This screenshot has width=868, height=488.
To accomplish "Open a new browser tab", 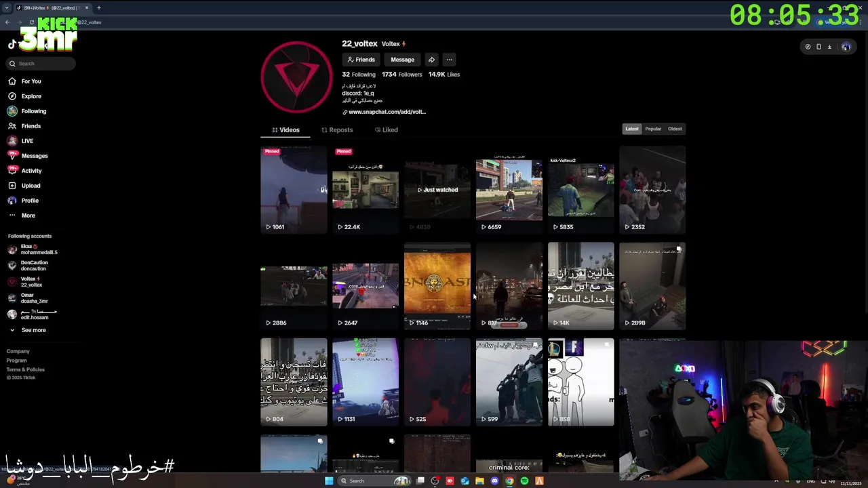I will (x=98, y=8).
